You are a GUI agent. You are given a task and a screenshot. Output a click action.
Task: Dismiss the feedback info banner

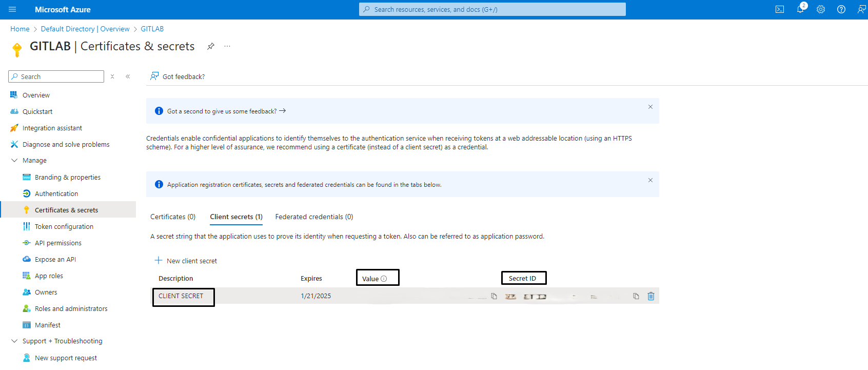coord(650,107)
